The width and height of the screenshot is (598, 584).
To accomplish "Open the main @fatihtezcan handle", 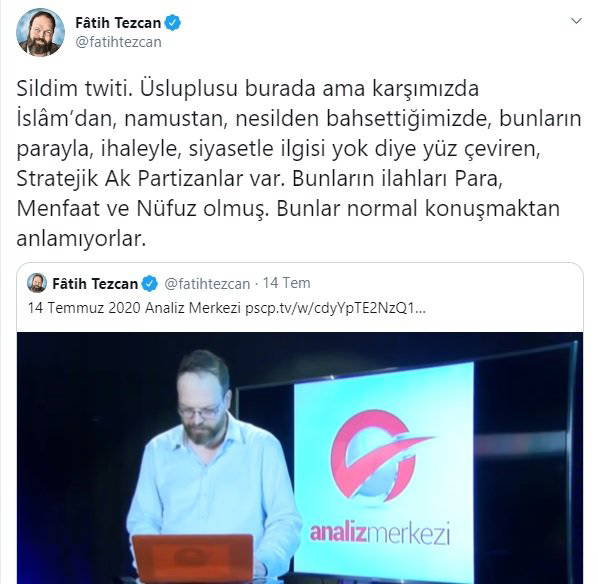I will point(118,42).
